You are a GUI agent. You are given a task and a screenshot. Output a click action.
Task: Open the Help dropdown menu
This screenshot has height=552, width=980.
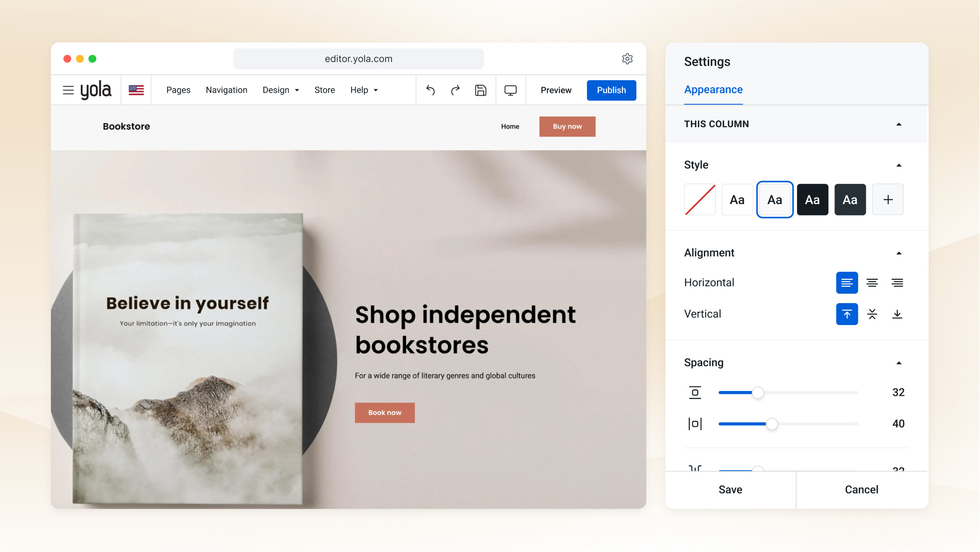364,90
